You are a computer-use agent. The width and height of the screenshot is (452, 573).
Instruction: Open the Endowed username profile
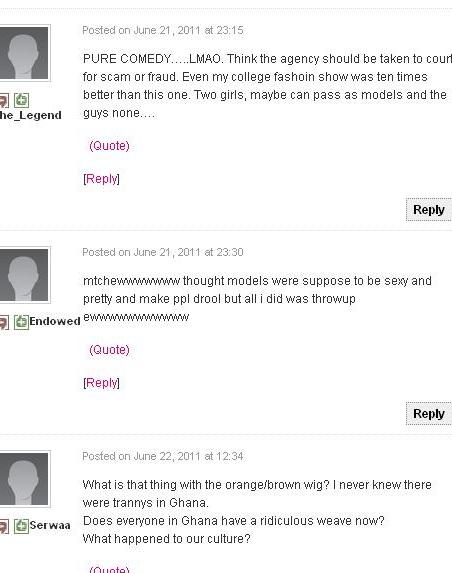click(55, 321)
